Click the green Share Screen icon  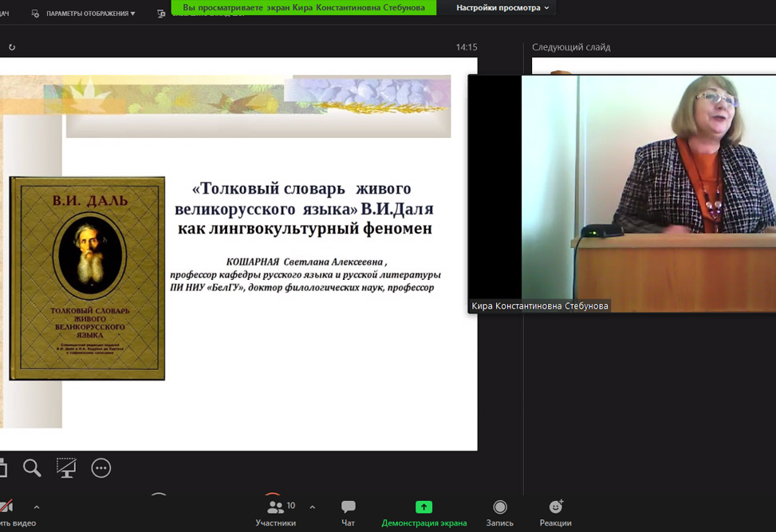pyautogui.click(x=423, y=507)
